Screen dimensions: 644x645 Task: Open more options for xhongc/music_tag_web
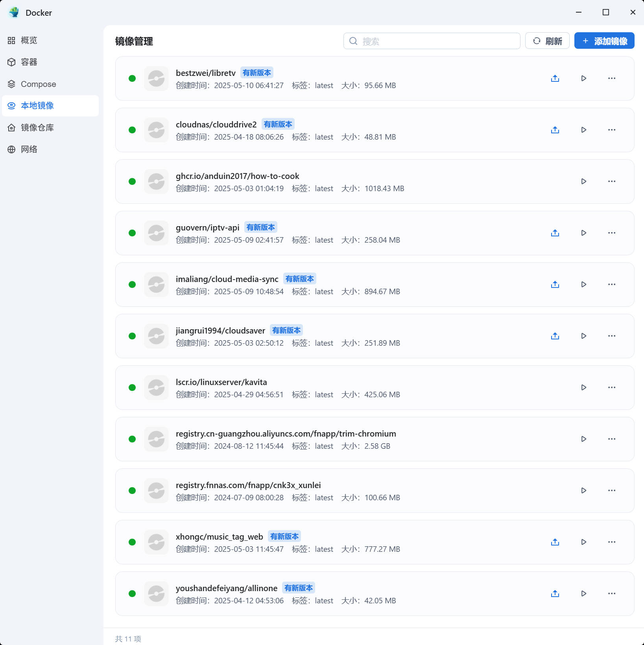pos(612,542)
